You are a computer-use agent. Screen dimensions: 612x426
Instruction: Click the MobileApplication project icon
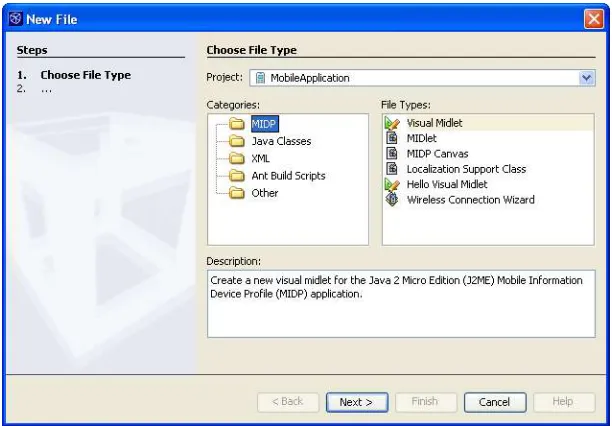[260, 78]
